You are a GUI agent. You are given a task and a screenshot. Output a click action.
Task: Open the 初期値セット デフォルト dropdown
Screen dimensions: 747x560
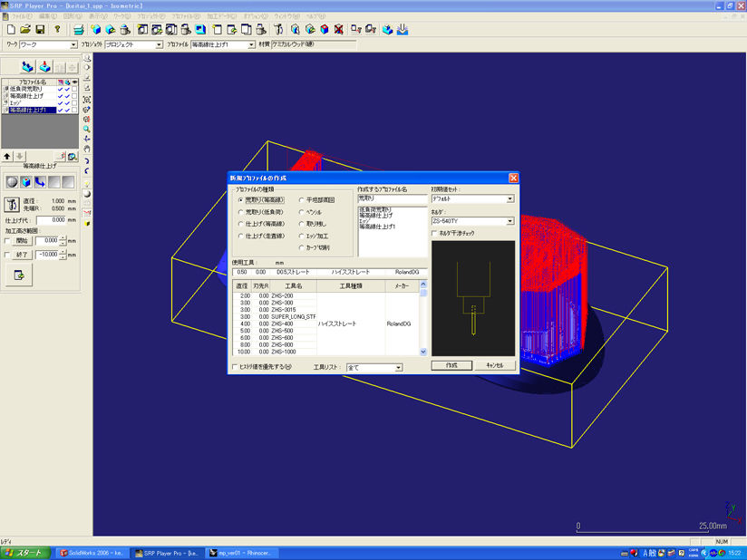pyautogui.click(x=509, y=198)
